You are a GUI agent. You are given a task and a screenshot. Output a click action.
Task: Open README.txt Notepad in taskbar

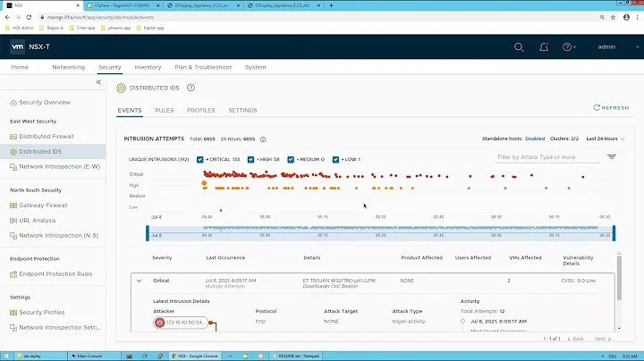tap(296, 356)
